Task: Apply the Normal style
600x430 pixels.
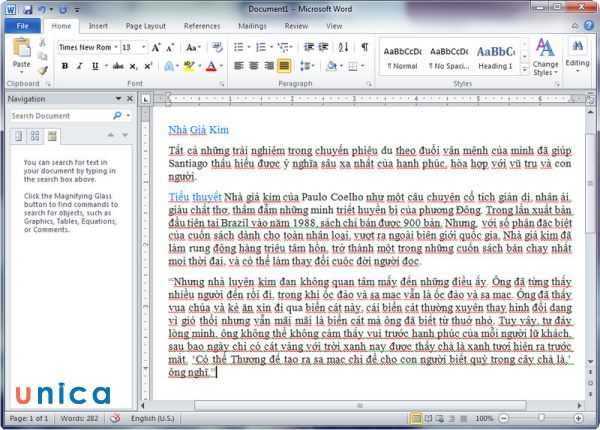Action: point(402,58)
